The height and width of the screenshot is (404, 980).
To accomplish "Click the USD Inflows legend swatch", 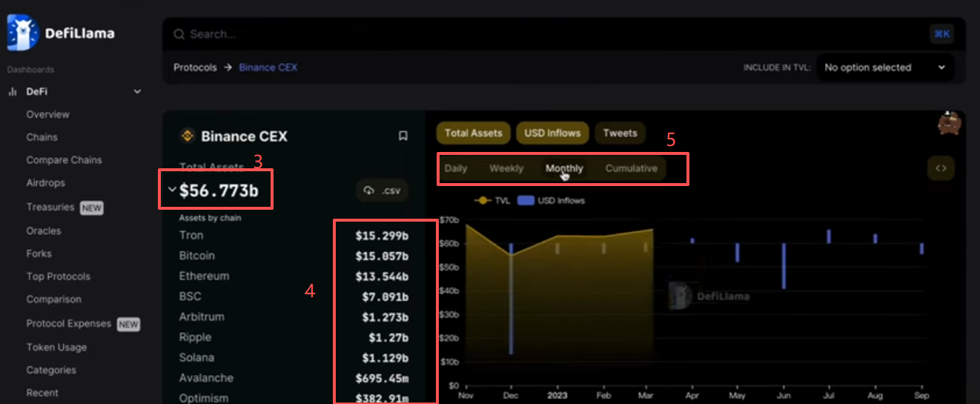I will pos(526,200).
